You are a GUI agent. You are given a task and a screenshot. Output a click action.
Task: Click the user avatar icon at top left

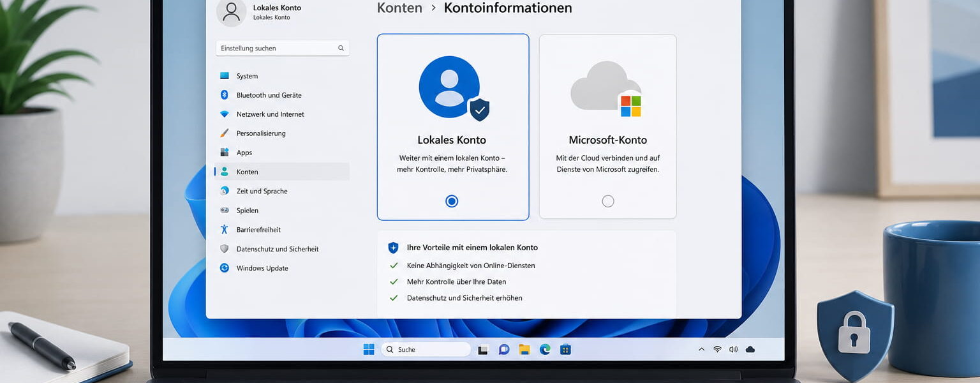click(231, 11)
